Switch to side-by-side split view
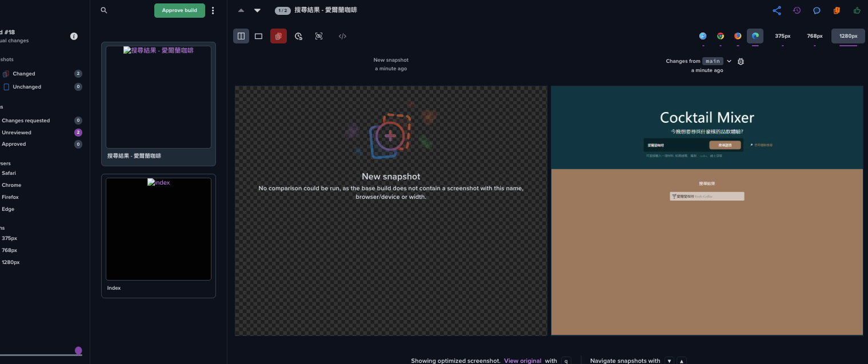 coord(241,36)
